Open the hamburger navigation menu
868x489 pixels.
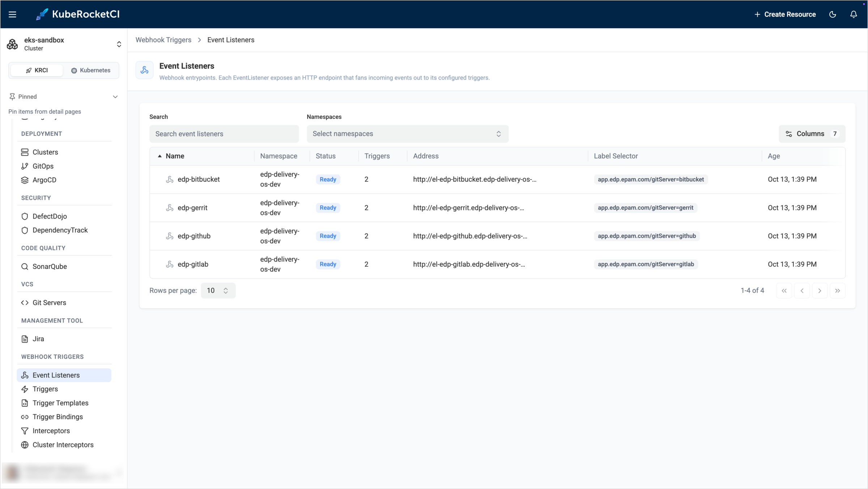[12, 14]
